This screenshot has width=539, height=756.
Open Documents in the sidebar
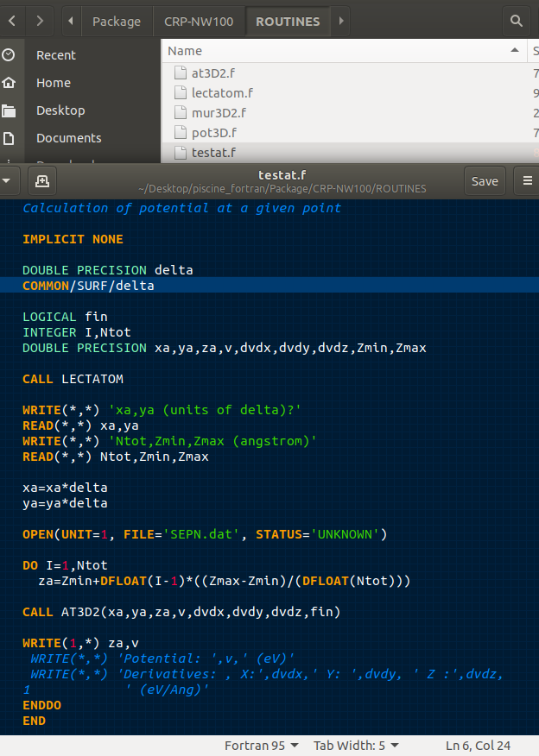(69, 138)
